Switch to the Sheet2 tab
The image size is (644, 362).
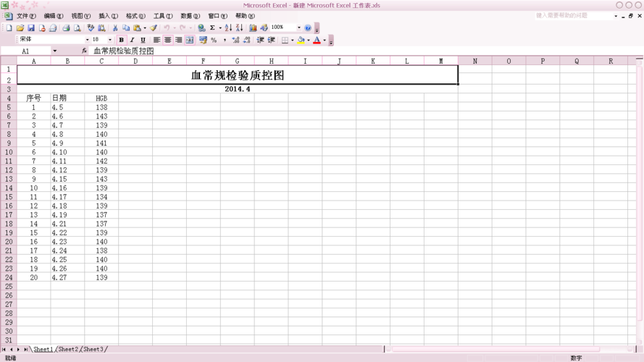[x=68, y=349]
